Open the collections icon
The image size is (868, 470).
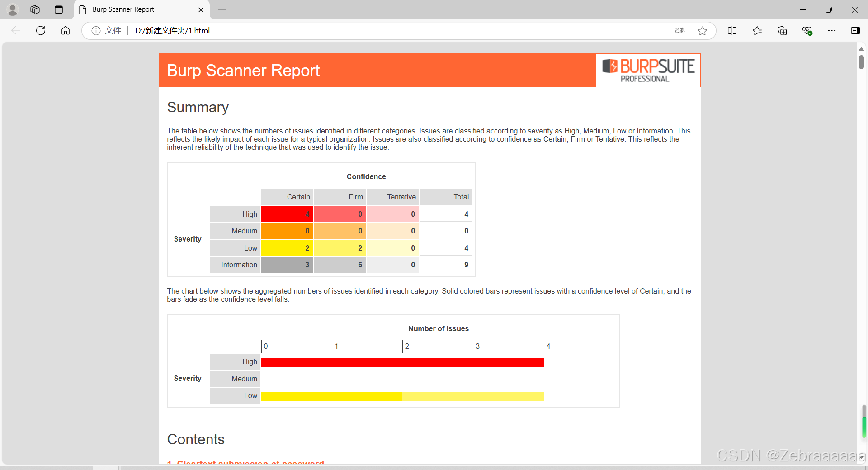pyautogui.click(x=782, y=30)
